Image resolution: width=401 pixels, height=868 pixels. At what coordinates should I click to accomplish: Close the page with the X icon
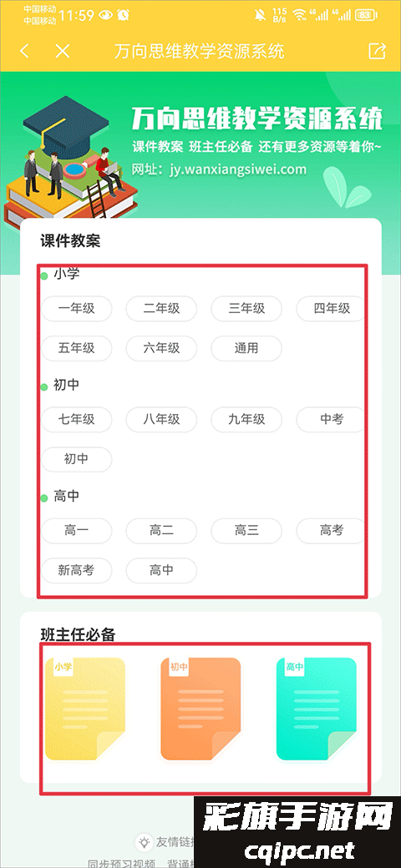point(63,52)
